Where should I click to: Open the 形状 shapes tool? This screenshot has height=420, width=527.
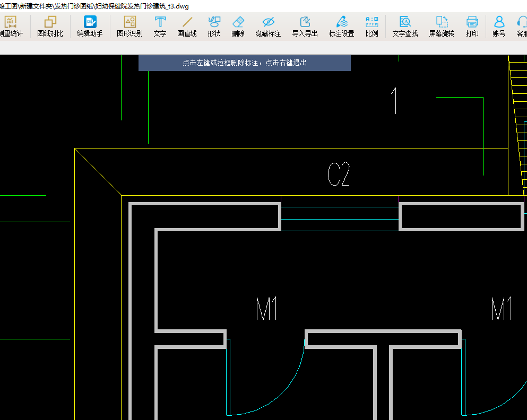pos(214,27)
